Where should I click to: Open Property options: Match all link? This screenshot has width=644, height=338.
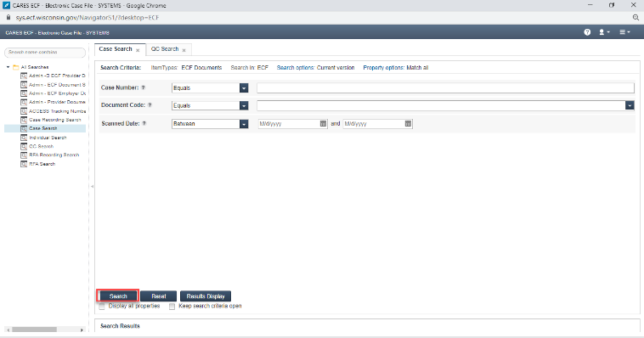point(396,68)
